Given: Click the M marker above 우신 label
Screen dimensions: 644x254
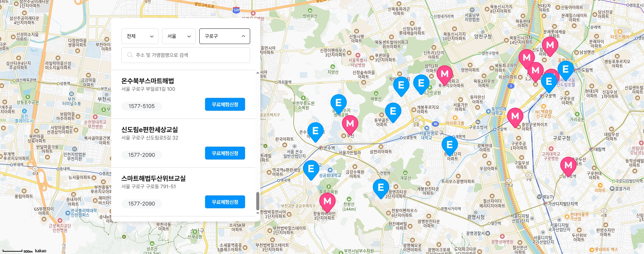Looking at the screenshot, I should point(350,124).
